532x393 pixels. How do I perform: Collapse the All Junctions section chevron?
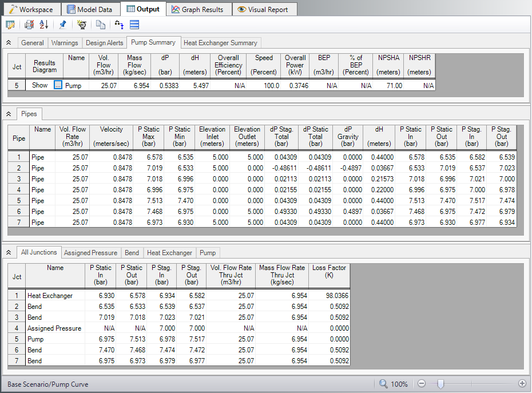(9, 253)
